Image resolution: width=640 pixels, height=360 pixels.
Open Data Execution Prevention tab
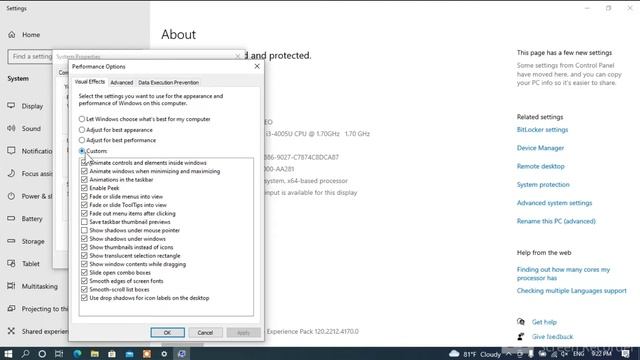click(169, 82)
